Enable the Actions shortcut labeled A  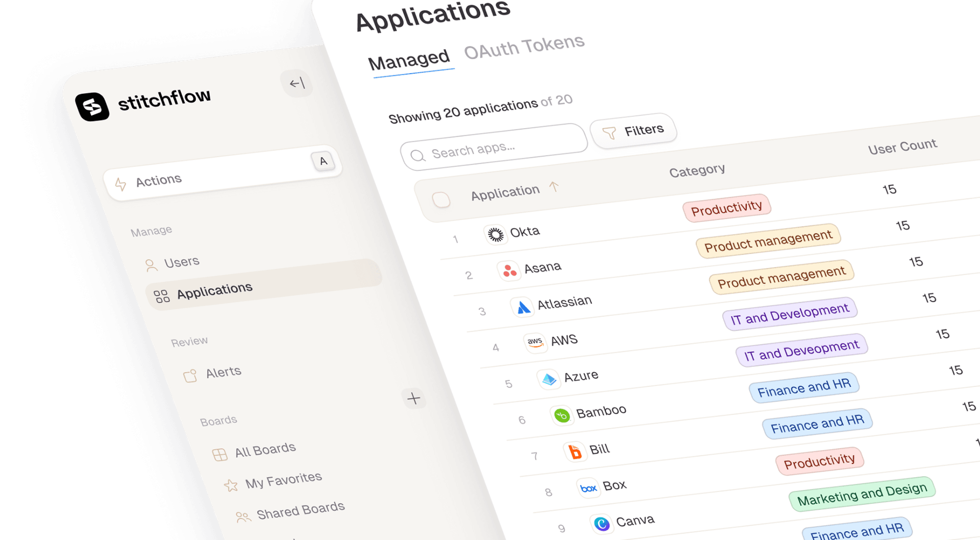pyautogui.click(x=323, y=161)
